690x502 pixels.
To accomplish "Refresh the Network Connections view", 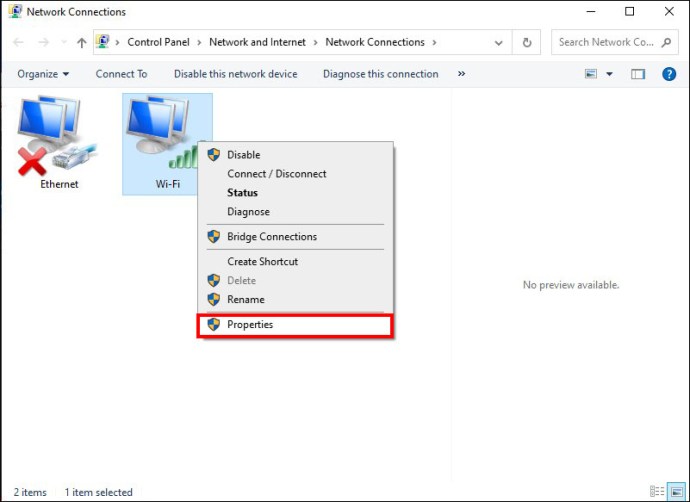I will 527,42.
